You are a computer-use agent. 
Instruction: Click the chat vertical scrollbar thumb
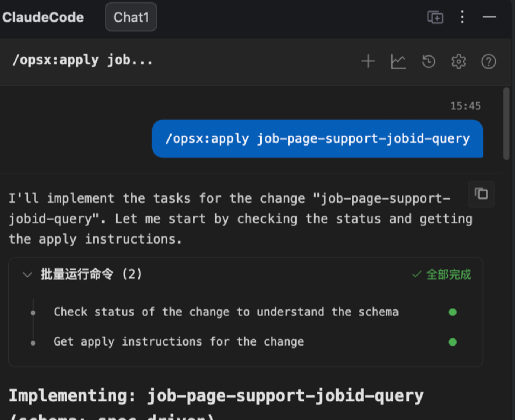pyautogui.click(x=506, y=124)
